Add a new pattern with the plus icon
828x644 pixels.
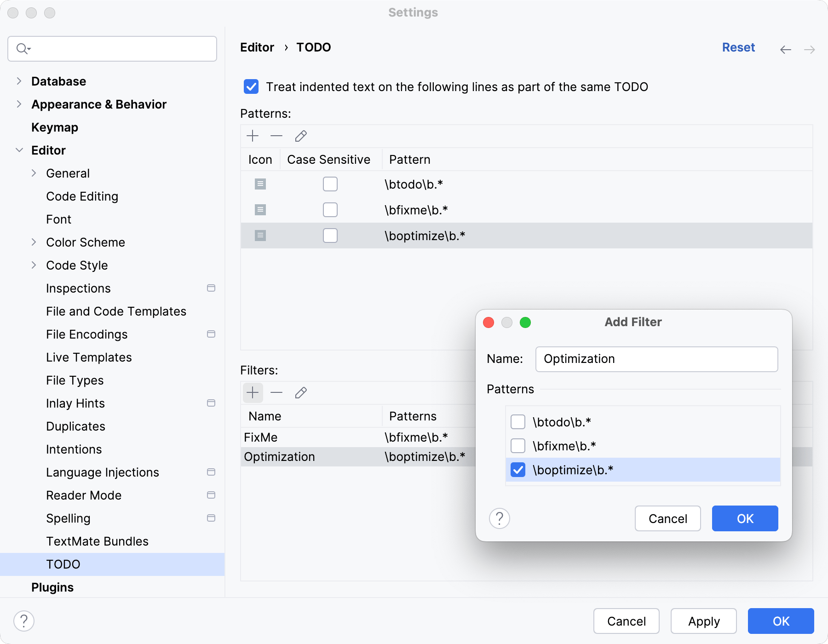tap(253, 136)
